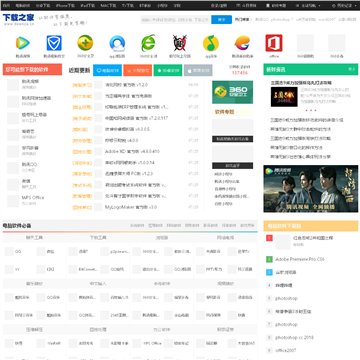This screenshot has width=360, height=360.
Task: Open the red office icon
Action: pos(274,43)
